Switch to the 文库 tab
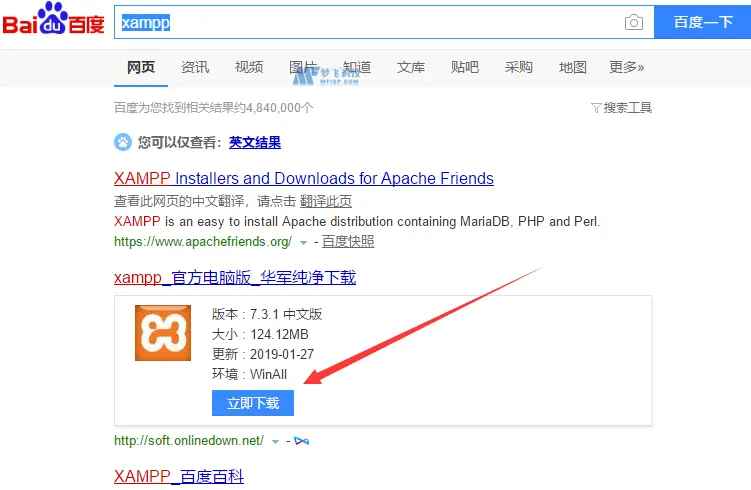Viewport: 751px width, 490px height. tap(411, 67)
